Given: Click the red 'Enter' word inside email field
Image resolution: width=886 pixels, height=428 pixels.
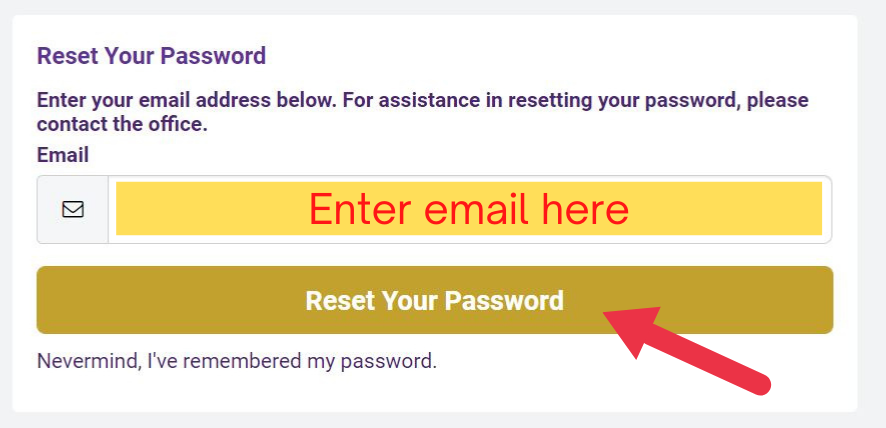Looking at the screenshot, I should click(x=360, y=209).
